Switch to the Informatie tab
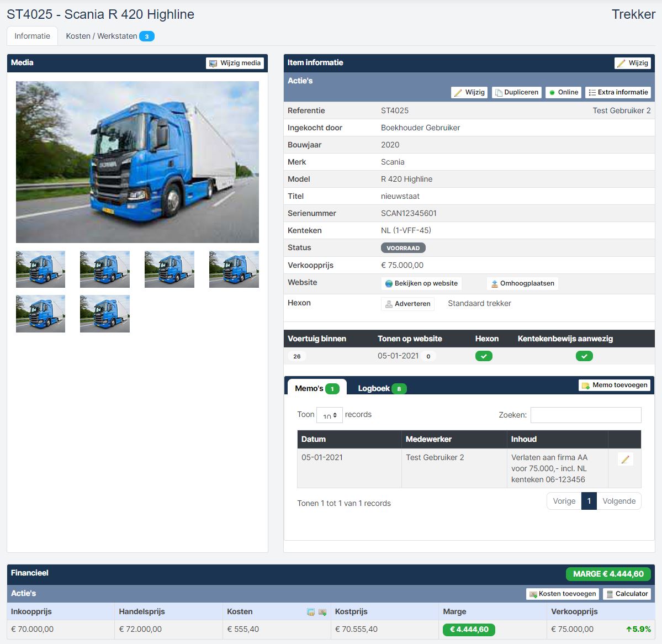The image size is (662, 644). (x=32, y=36)
